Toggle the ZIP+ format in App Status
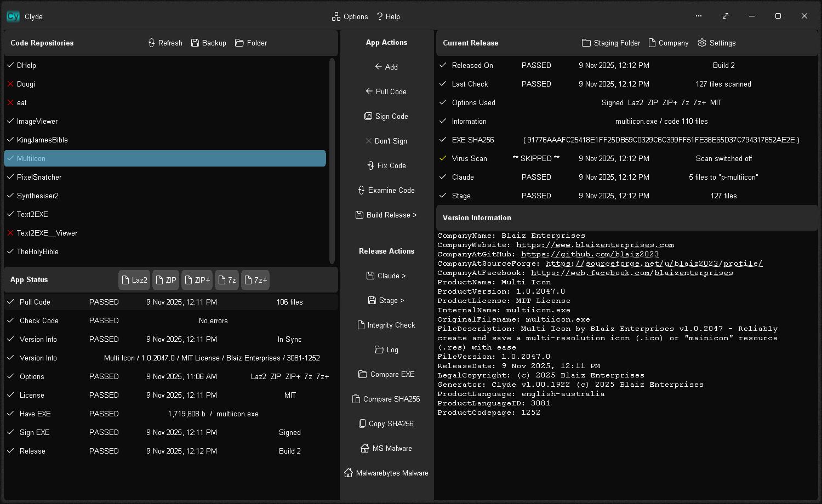 197,280
